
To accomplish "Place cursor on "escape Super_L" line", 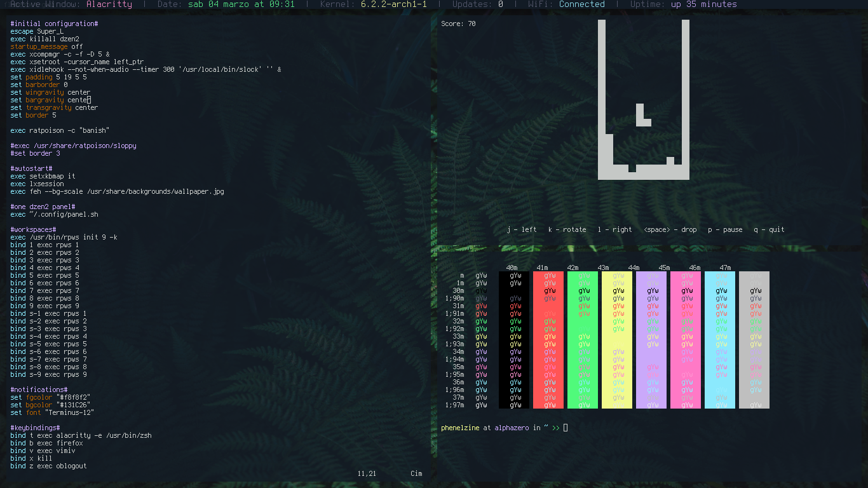I will click(37, 31).
